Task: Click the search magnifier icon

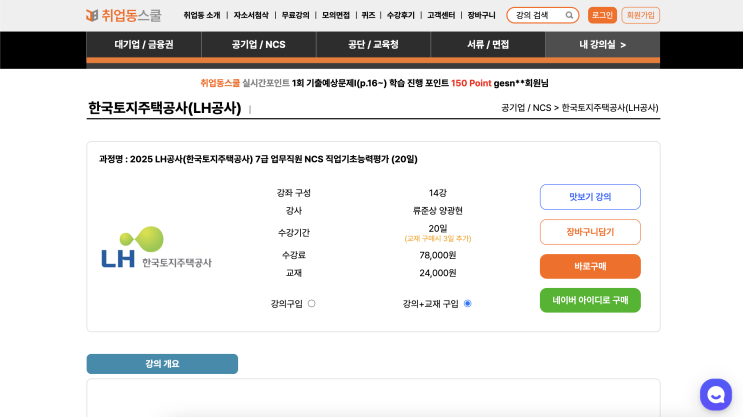Action: click(x=569, y=15)
